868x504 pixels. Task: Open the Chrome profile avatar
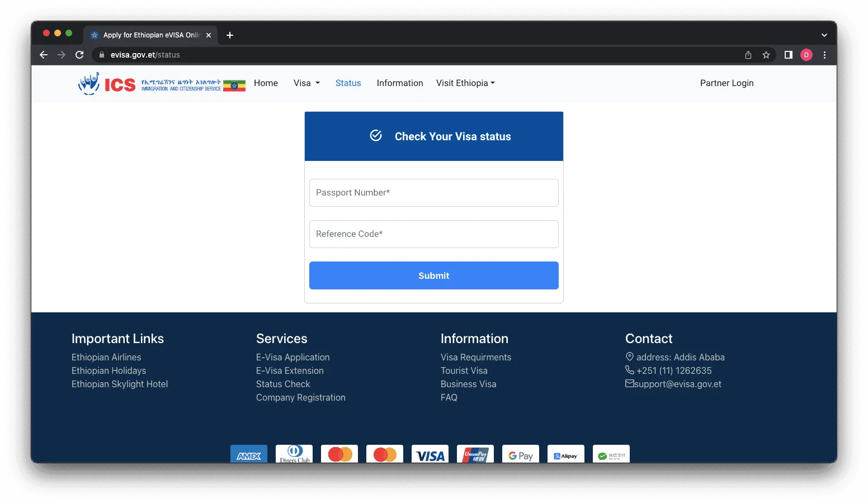tap(806, 55)
